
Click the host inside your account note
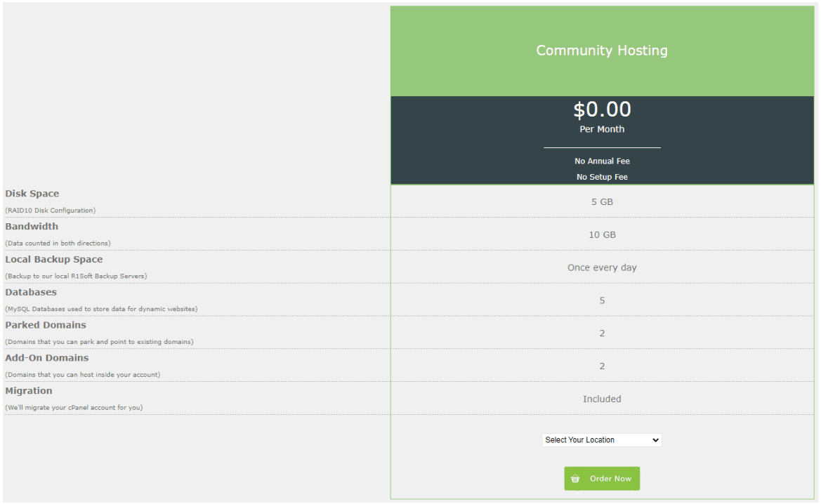[83, 375]
